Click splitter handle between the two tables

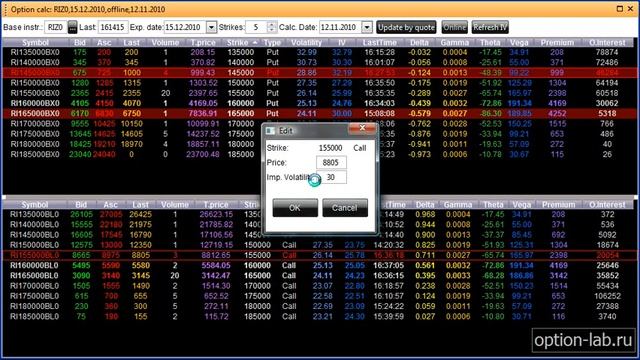point(318,197)
